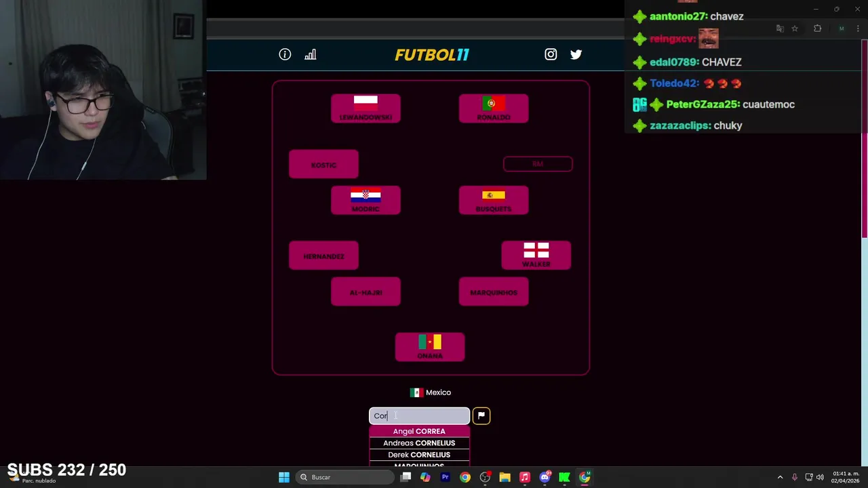Click chat user reingxcv
Screen dimensions: 868x488
tap(673, 39)
